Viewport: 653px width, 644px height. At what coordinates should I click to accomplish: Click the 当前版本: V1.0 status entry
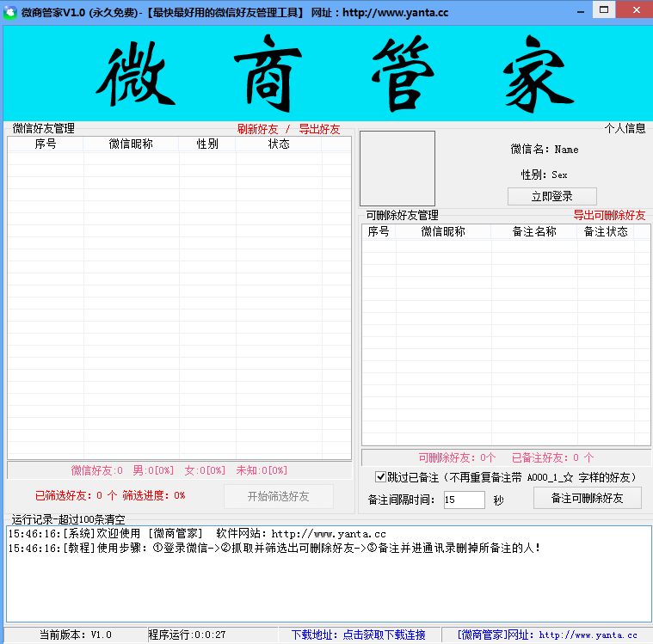point(76,635)
